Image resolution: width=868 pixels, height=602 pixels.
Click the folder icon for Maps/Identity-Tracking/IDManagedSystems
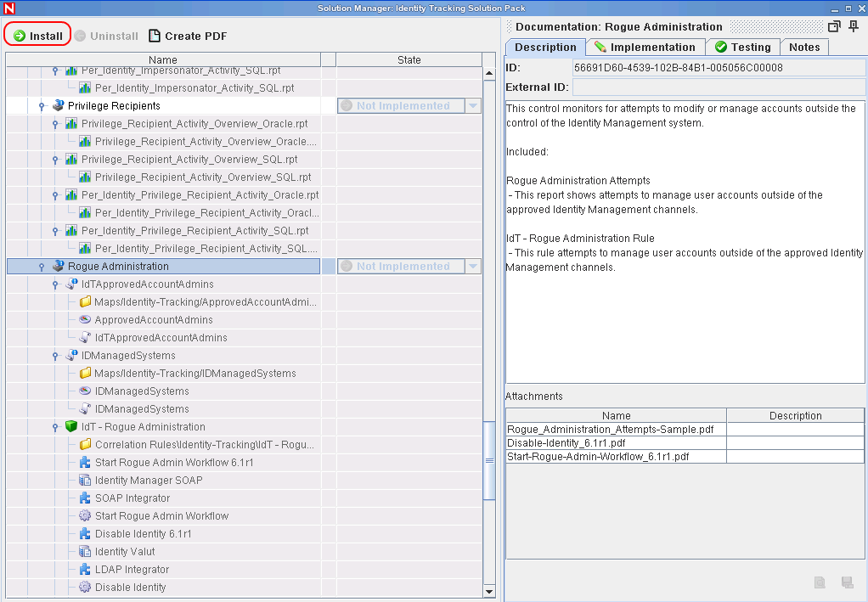click(85, 373)
